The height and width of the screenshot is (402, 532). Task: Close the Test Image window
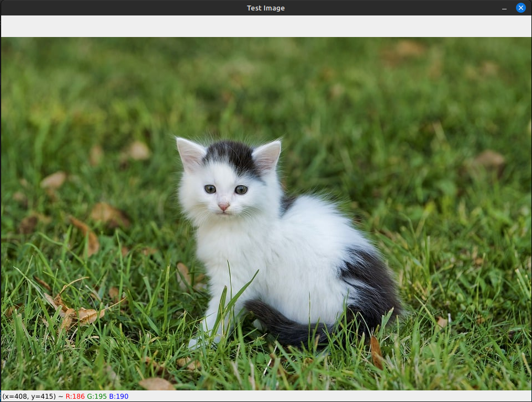pos(520,8)
